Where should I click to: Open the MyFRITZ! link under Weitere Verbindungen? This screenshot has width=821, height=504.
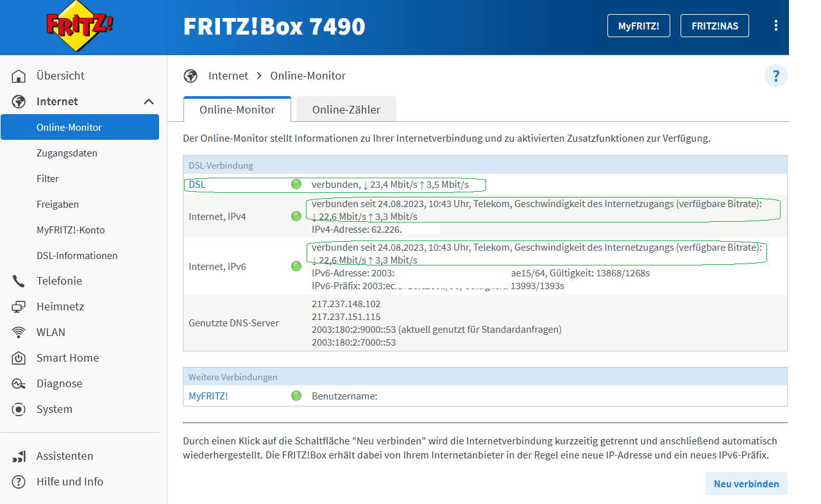click(208, 396)
